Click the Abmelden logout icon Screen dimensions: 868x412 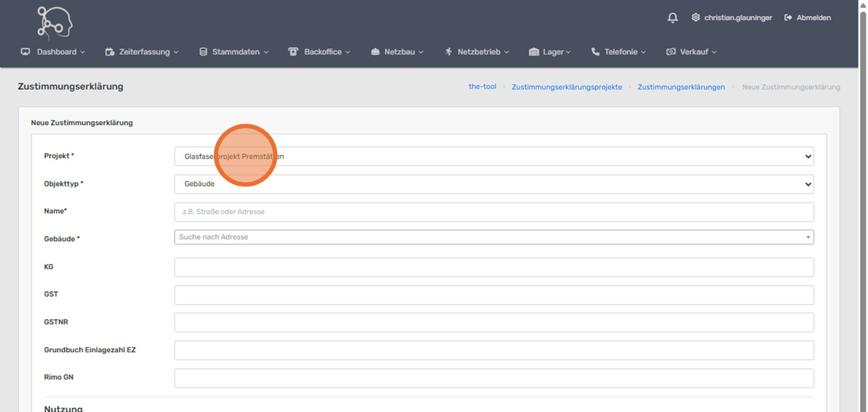788,18
